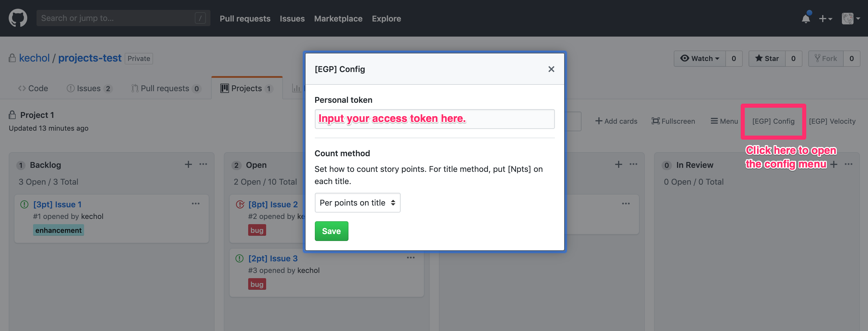
Task: Click the GitHub Octocat logo
Action: point(18,18)
